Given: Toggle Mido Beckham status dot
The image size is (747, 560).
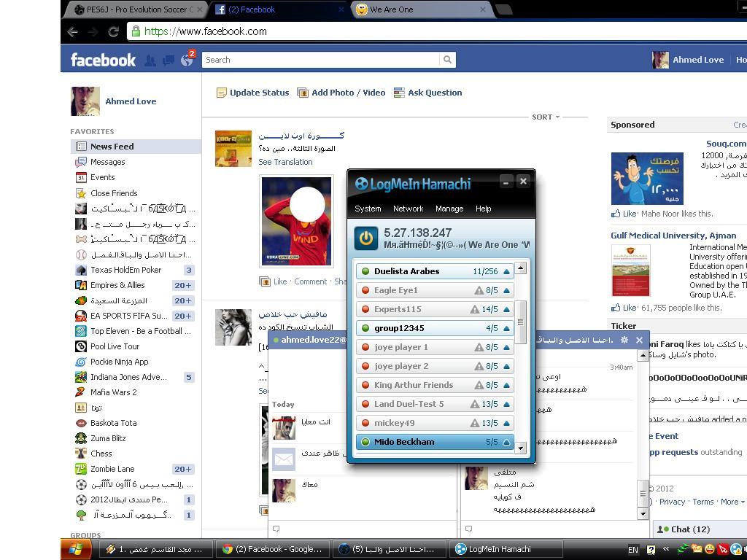Looking at the screenshot, I should click(365, 442).
